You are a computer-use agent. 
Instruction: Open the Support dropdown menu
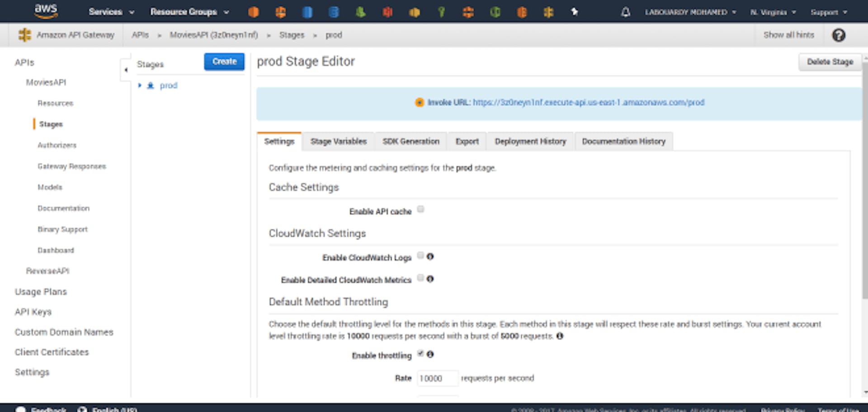tap(829, 12)
